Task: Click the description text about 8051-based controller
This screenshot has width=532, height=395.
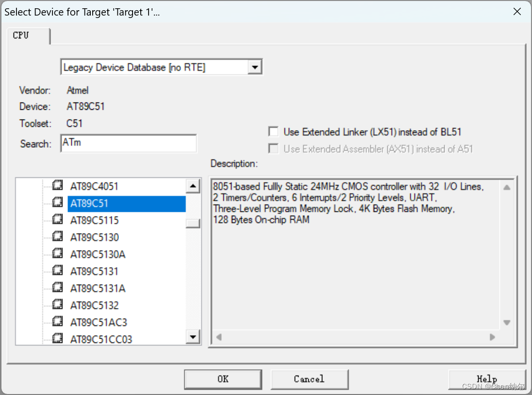Action: point(348,203)
